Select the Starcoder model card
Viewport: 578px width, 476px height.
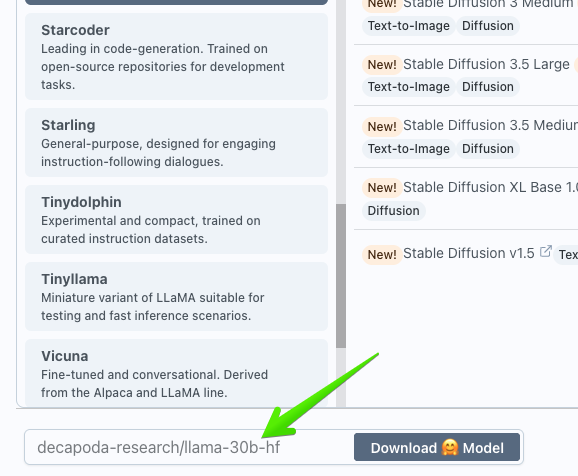176,57
